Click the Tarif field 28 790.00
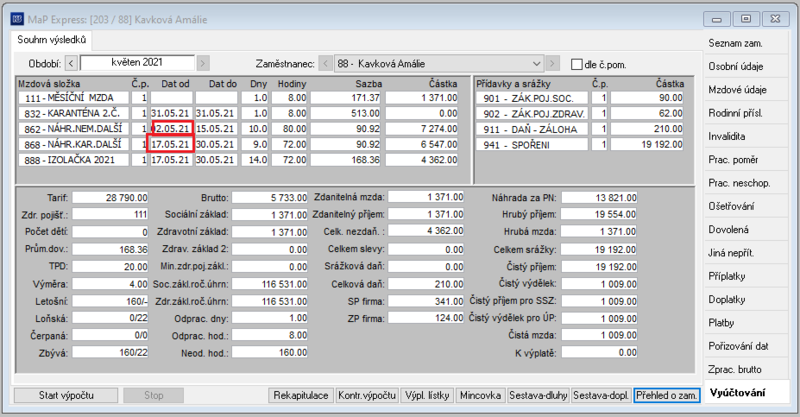The image size is (800, 417). pos(110,198)
